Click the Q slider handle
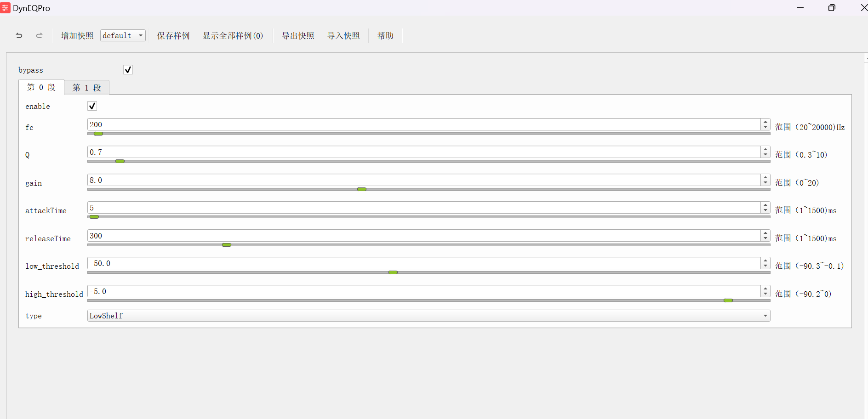This screenshot has width=868, height=419. [x=120, y=161]
